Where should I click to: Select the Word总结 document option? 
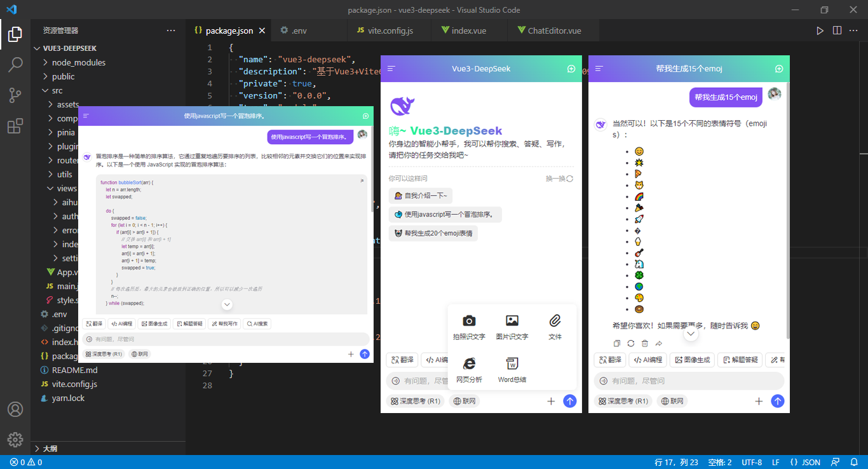pos(512,370)
